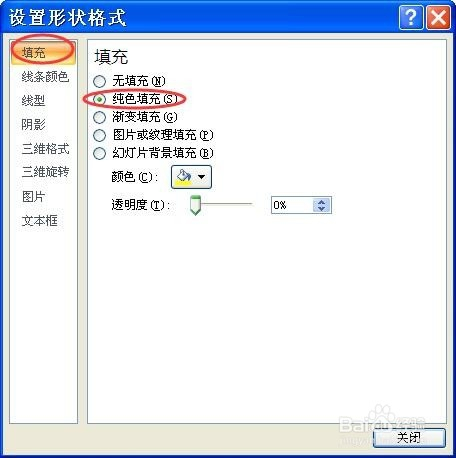Go to the 阴影 category

click(x=33, y=125)
